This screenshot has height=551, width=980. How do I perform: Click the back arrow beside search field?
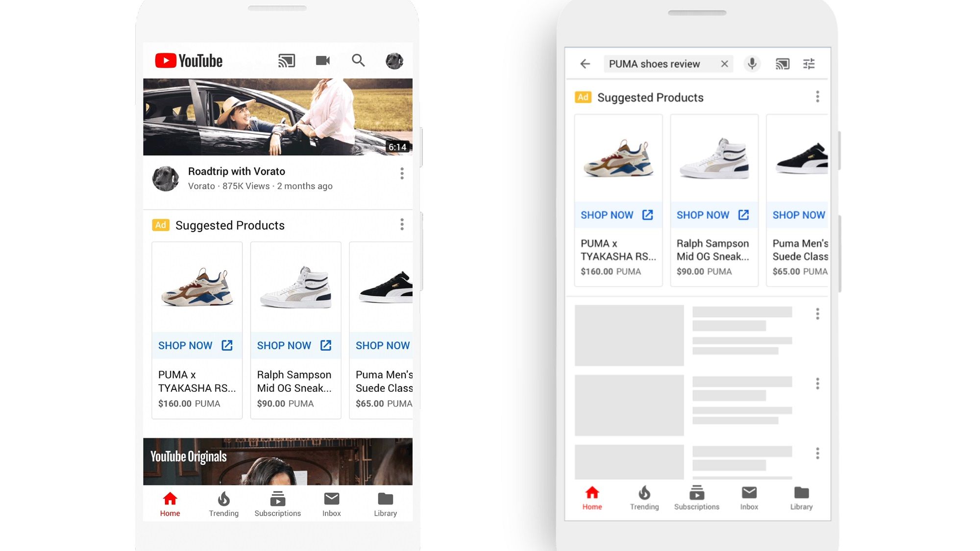pyautogui.click(x=585, y=64)
